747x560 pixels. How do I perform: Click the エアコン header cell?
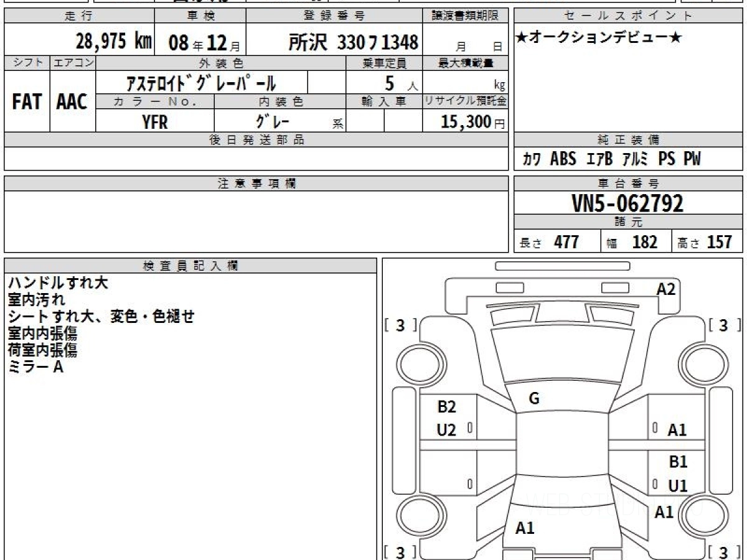click(x=72, y=63)
